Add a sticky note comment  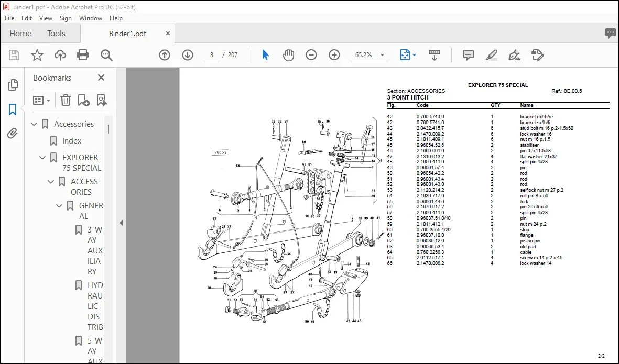(469, 55)
